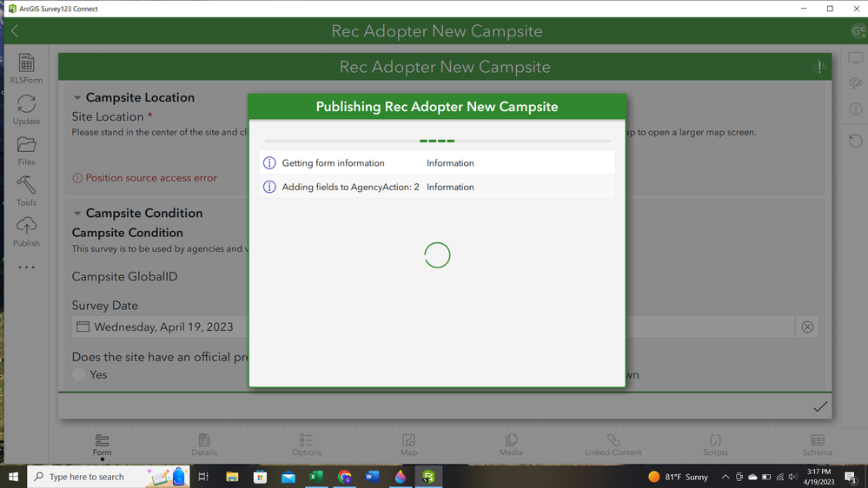Open the XLSForm spreadsheet tool
Image resolution: width=868 pixels, height=488 pixels.
click(x=26, y=69)
